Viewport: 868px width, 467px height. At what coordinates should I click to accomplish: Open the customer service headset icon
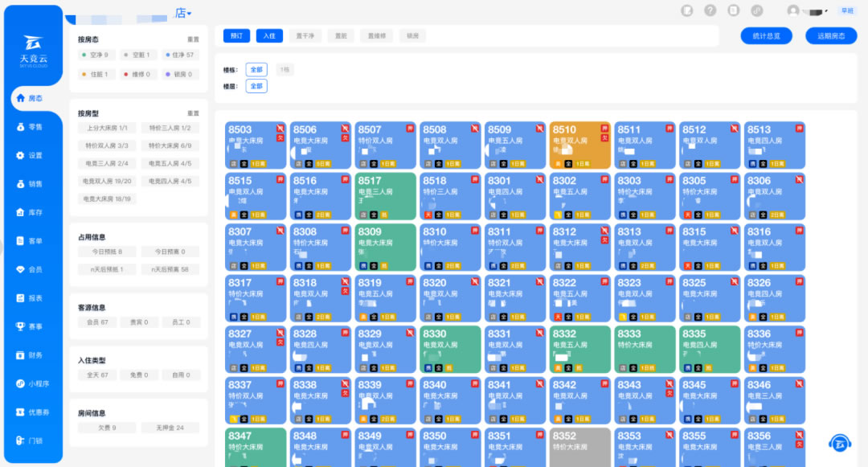[840, 443]
